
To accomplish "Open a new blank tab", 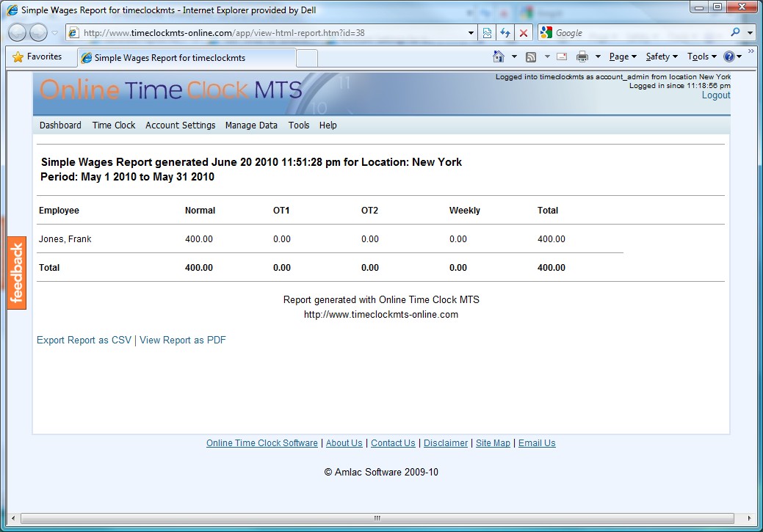I will (x=306, y=59).
